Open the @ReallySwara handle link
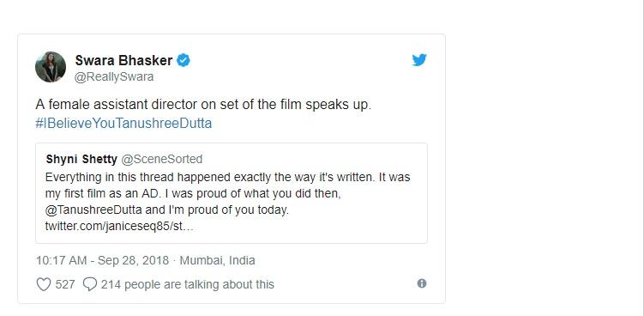644x316 pixels. pyautogui.click(x=114, y=77)
